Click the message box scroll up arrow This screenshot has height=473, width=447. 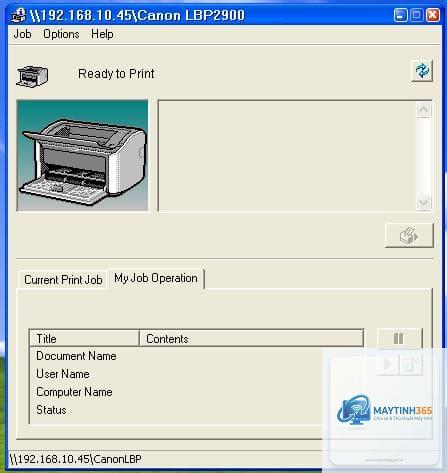(423, 110)
